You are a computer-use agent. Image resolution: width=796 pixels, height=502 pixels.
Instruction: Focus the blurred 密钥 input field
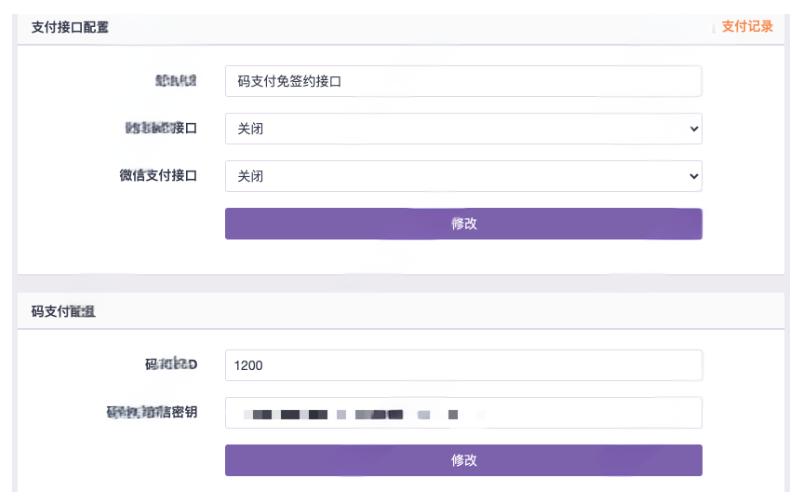coord(463,412)
